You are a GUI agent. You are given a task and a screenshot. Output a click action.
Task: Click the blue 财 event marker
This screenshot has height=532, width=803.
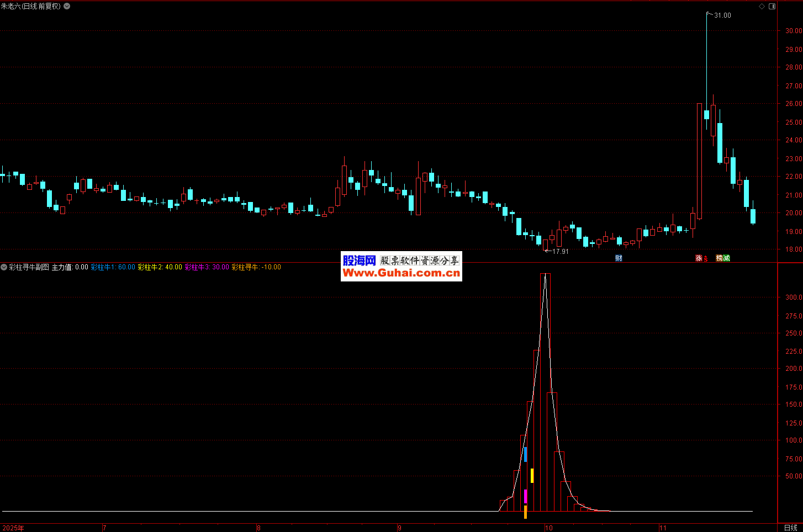coord(619,258)
